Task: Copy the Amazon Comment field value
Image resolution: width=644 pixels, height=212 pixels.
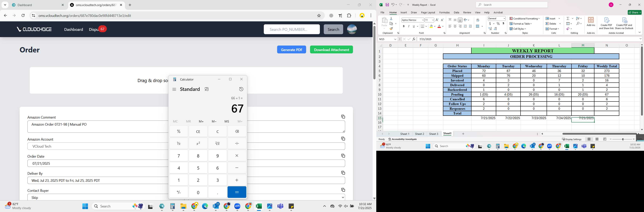Action: click(x=343, y=117)
